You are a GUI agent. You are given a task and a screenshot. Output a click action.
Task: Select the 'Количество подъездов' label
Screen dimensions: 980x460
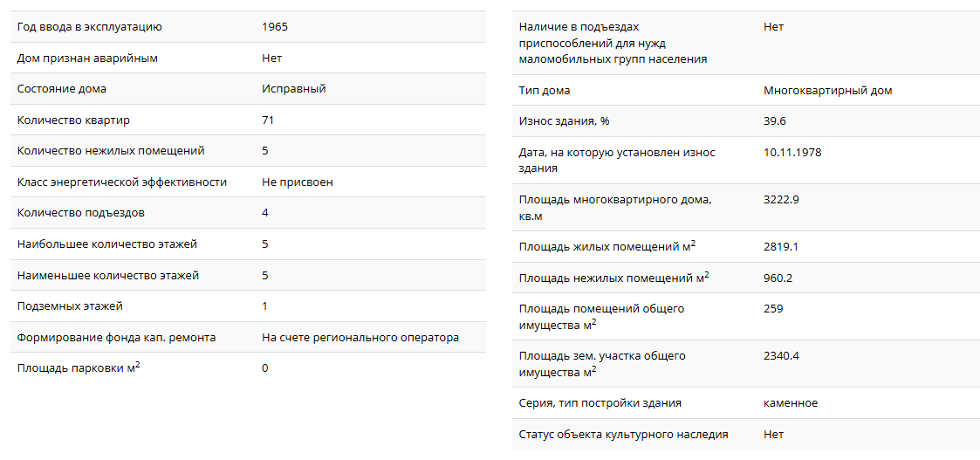coord(81,213)
